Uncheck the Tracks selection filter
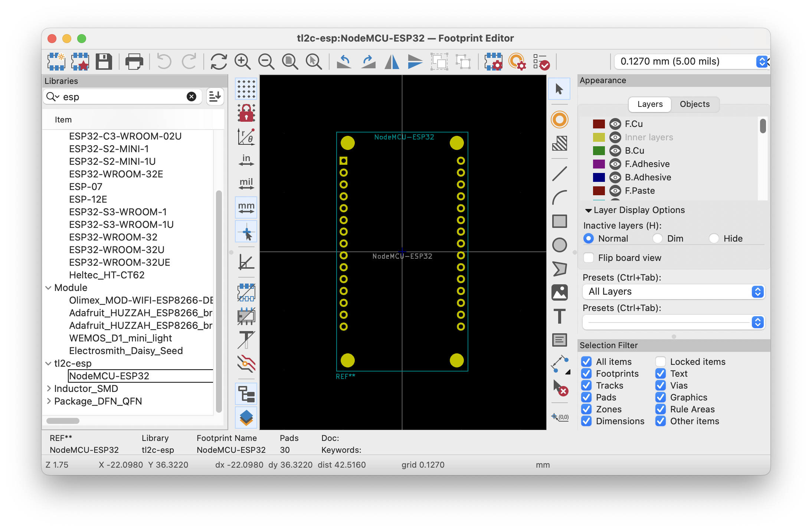Screen dimensions: 812x530 click(586, 386)
